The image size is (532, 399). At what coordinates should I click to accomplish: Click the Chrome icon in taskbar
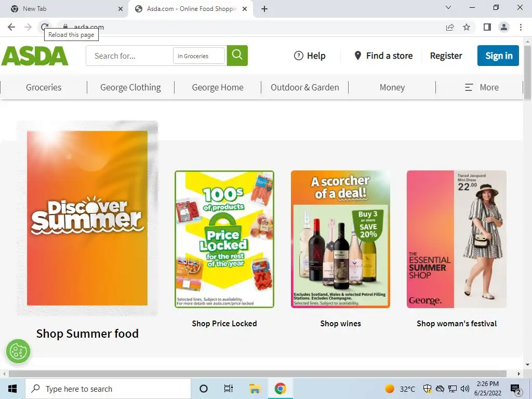coord(280,389)
